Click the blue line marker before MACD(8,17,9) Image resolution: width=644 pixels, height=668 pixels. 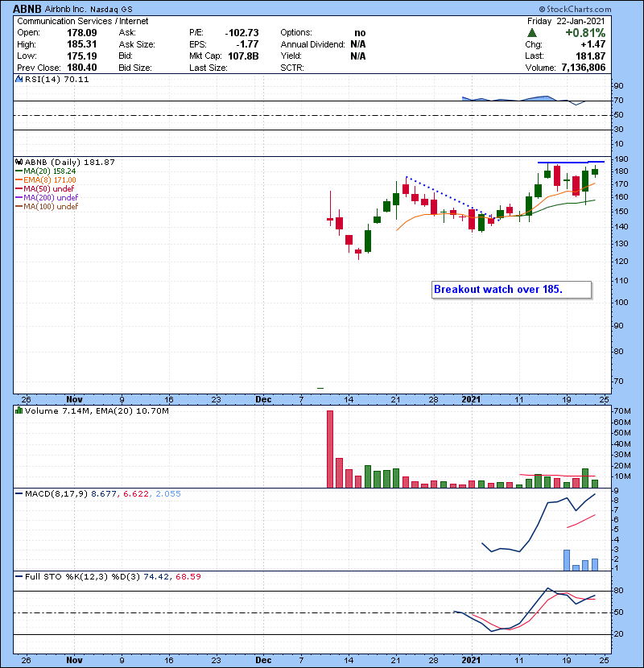[x=19, y=494]
